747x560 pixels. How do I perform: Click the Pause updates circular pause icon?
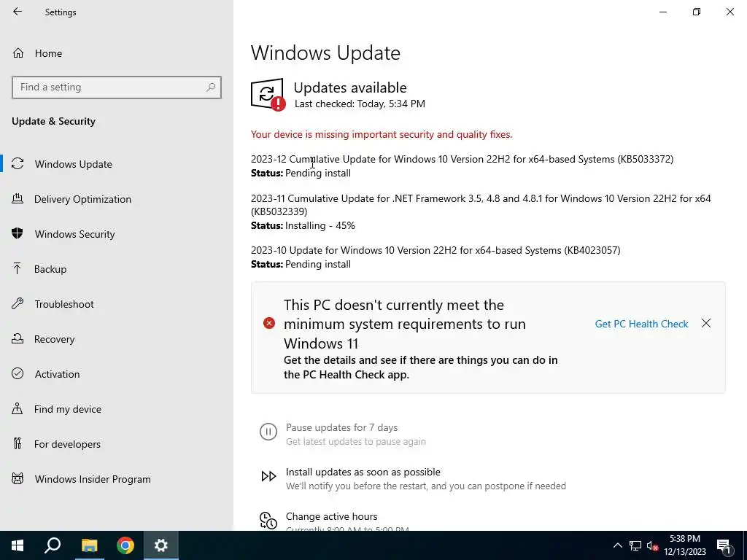[x=268, y=432]
